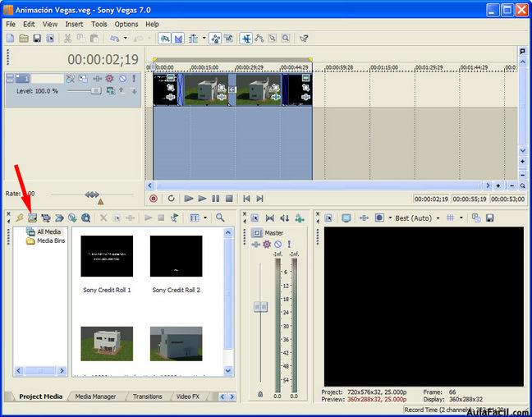Minimize track 1 height button
The height and width of the screenshot is (417, 532).
[x=10, y=76]
